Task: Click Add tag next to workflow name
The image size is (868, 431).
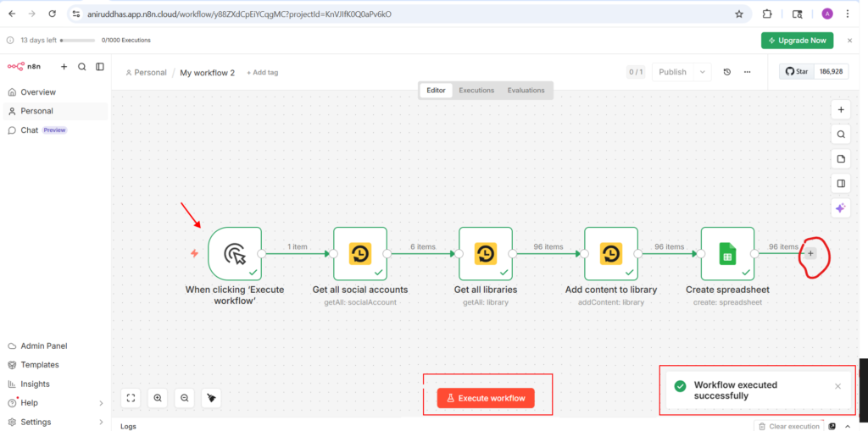Action: (x=263, y=73)
